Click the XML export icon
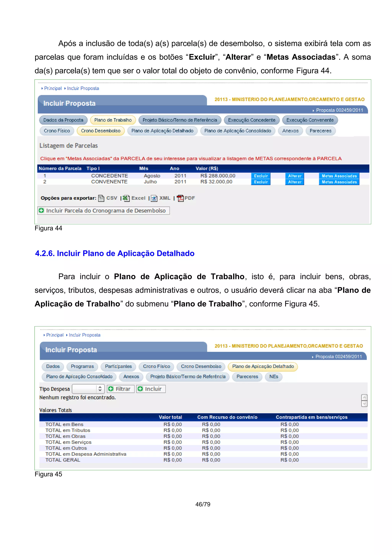 pos(154,198)
